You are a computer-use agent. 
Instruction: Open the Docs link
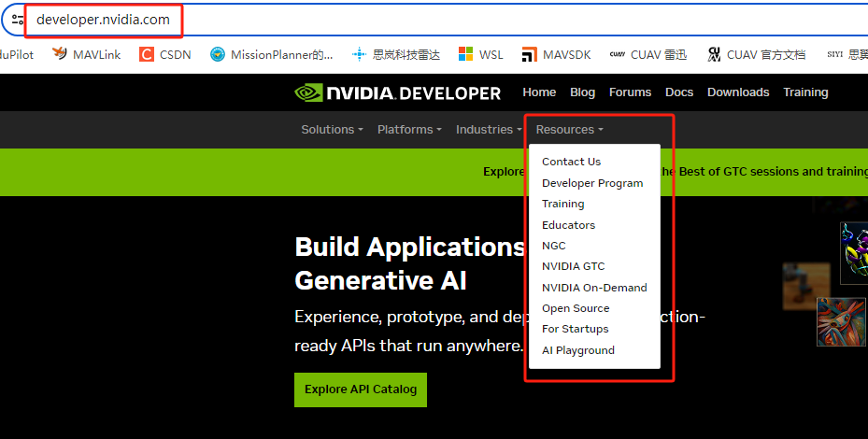pyautogui.click(x=679, y=92)
